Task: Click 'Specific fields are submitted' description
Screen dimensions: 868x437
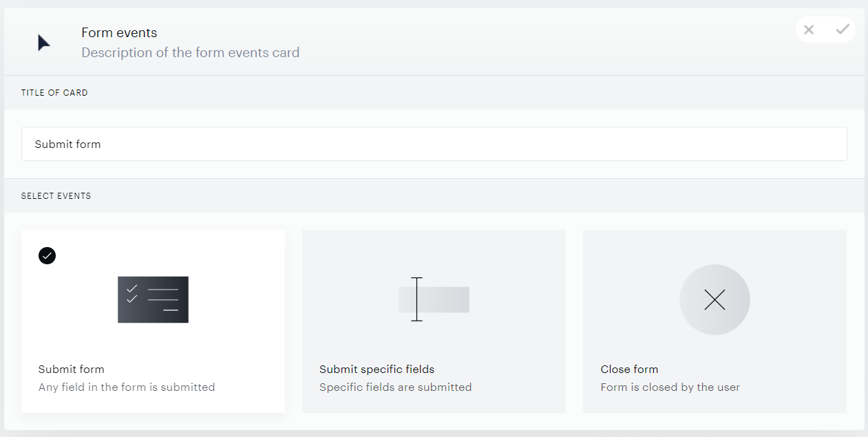Action: [x=396, y=387]
